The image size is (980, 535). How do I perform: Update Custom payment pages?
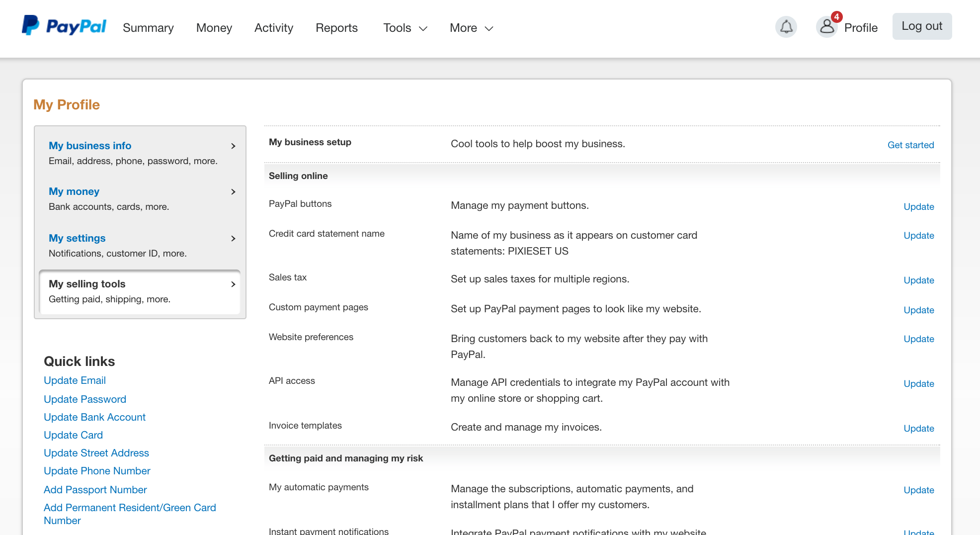(x=918, y=310)
